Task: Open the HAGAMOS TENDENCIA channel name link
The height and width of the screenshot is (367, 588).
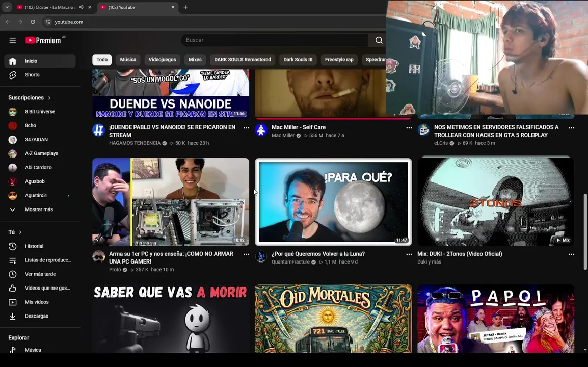Action: (135, 143)
